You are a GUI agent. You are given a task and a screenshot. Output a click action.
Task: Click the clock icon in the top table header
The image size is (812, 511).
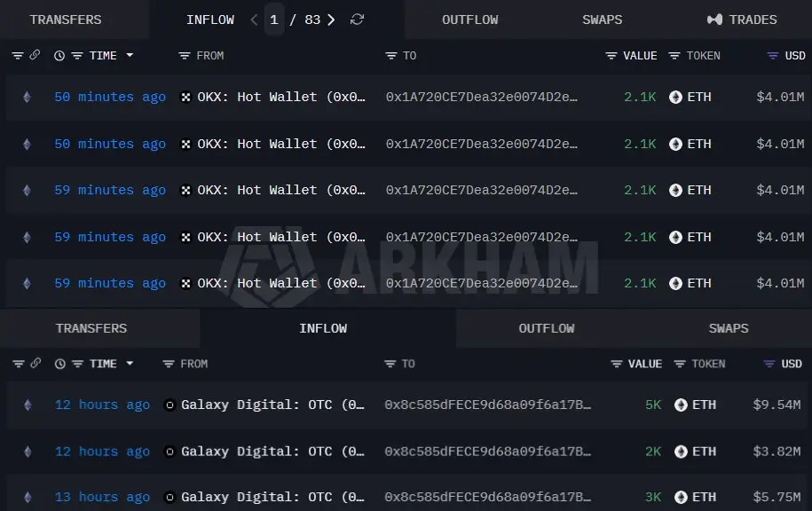coord(59,55)
